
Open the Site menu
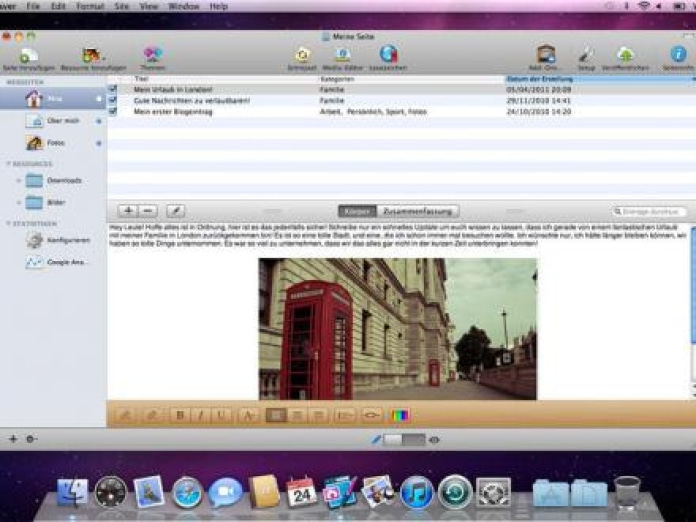tap(122, 6)
